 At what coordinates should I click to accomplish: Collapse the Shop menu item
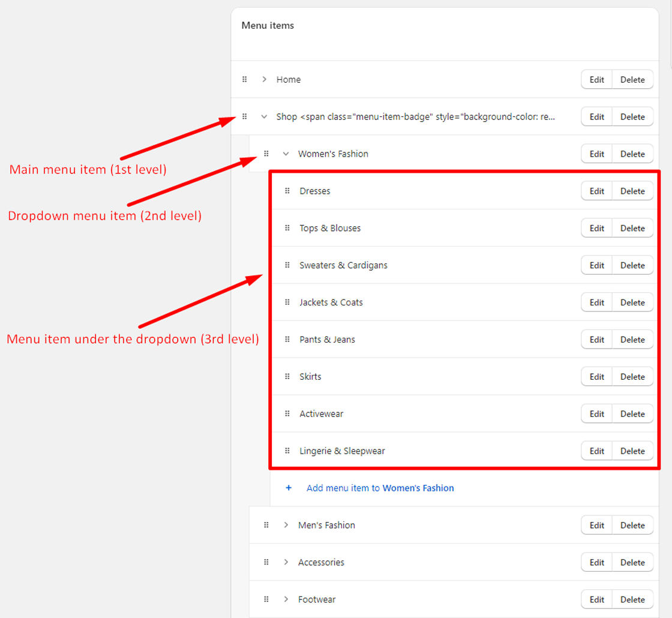[x=264, y=117]
